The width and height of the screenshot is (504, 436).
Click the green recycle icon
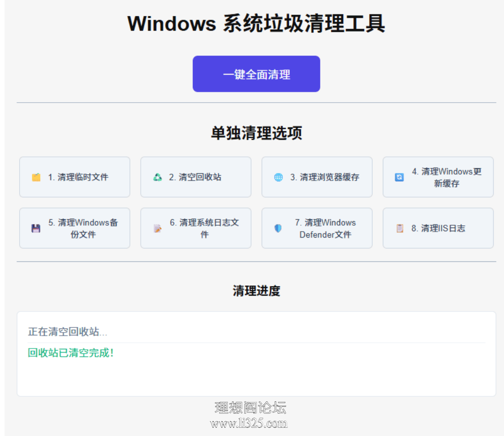click(x=158, y=177)
